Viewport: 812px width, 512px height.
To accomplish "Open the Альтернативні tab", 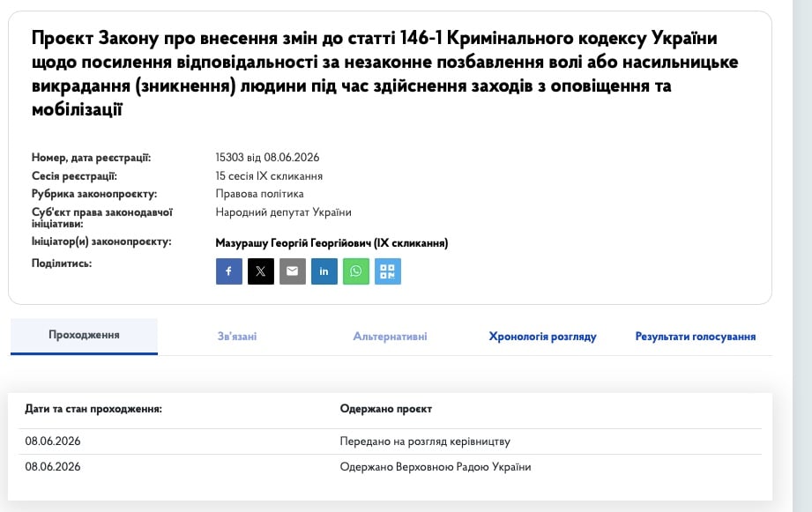I will tap(390, 337).
